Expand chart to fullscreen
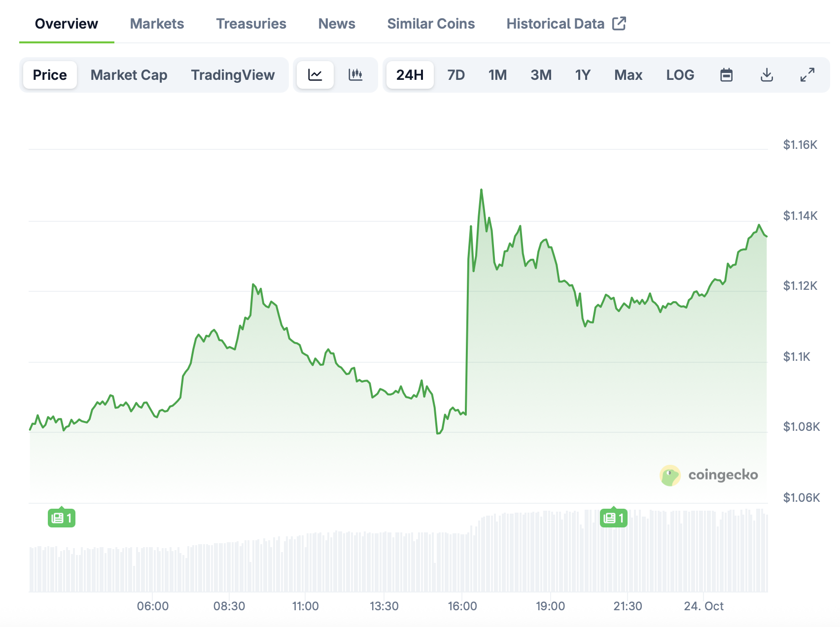 click(x=807, y=75)
